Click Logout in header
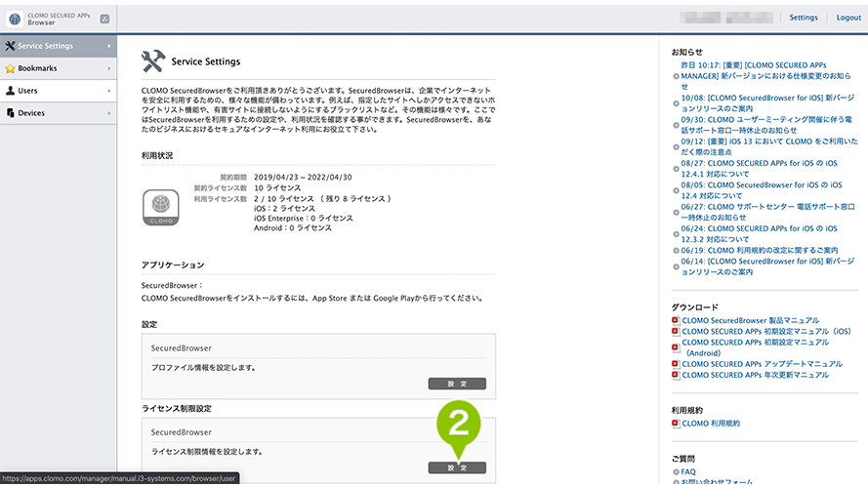 tap(848, 18)
